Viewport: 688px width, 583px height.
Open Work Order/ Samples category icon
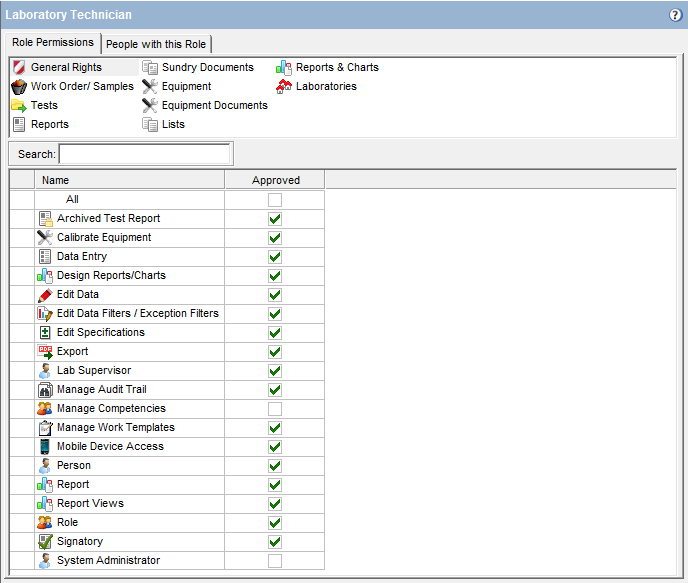[19, 87]
